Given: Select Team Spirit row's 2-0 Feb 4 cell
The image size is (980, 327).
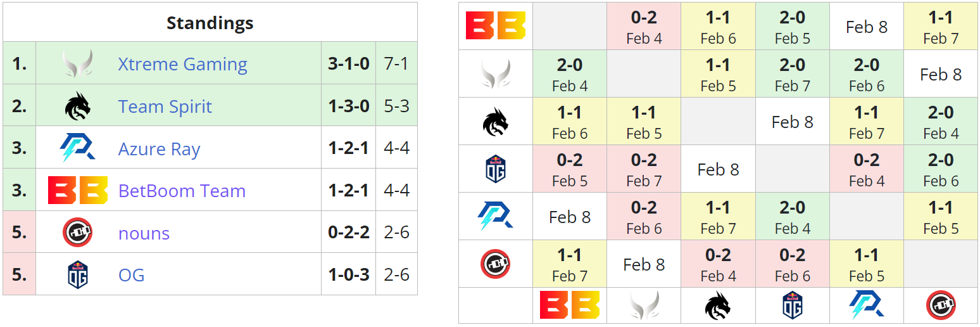Looking at the screenshot, I should point(941,122).
